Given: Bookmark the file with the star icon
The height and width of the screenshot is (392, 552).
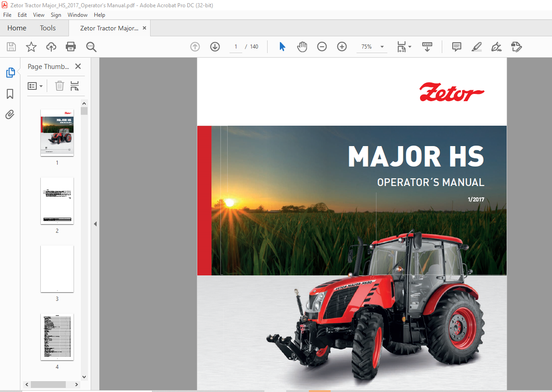Looking at the screenshot, I should pos(31,47).
